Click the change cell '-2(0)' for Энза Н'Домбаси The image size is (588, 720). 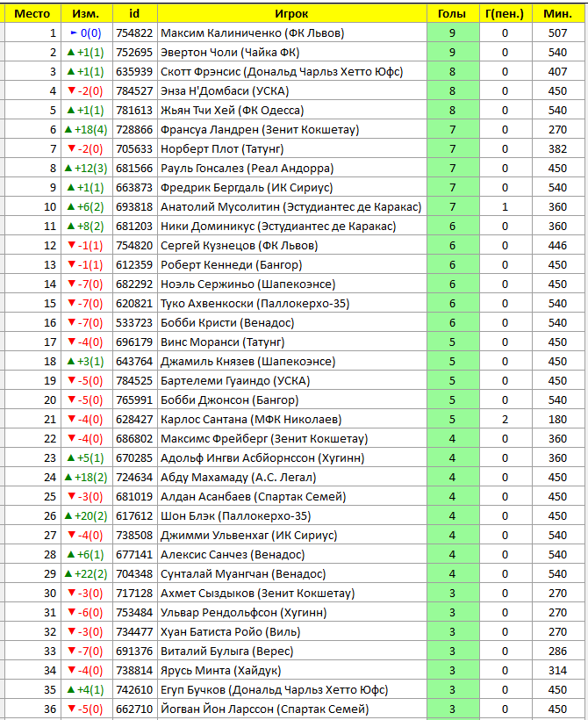tap(87, 91)
